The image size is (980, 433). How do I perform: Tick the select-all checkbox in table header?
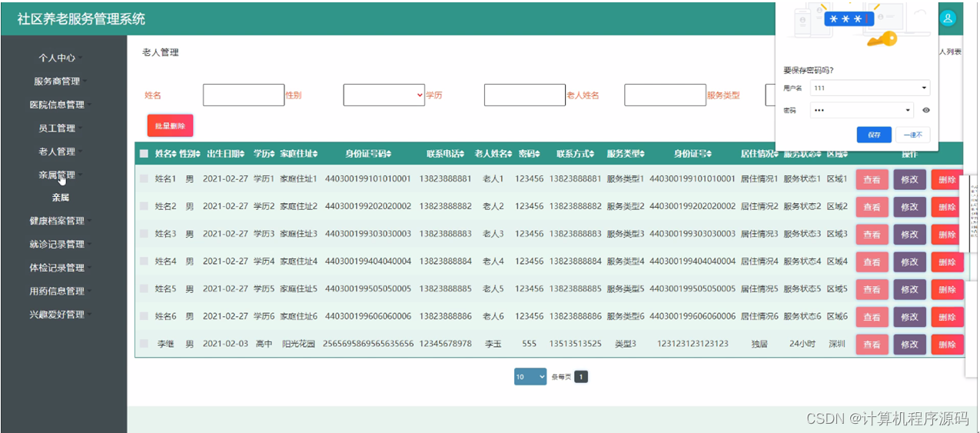(x=144, y=154)
